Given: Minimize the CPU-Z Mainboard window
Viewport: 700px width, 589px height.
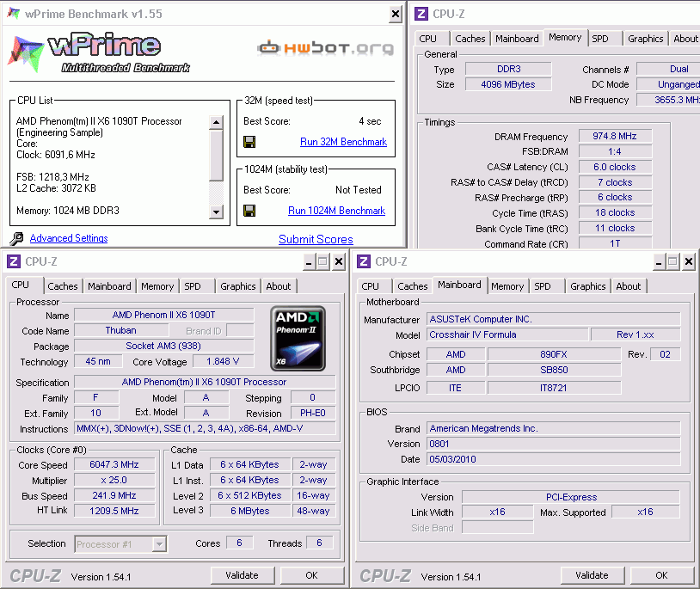Looking at the screenshot, I should 659,262.
